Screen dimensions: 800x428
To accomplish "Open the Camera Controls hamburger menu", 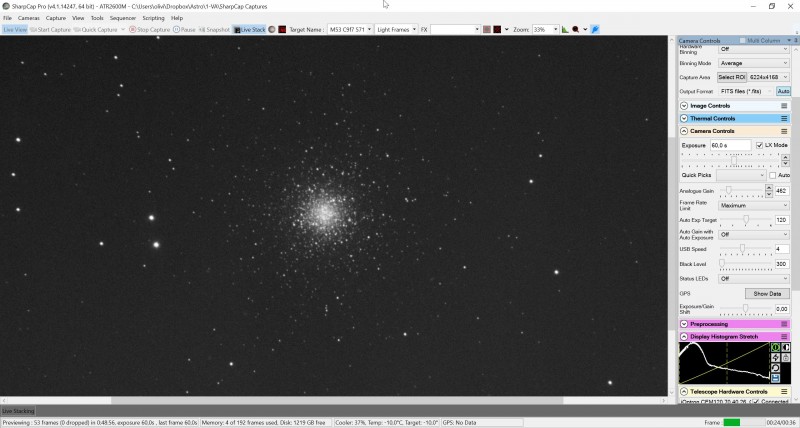I will [x=784, y=131].
